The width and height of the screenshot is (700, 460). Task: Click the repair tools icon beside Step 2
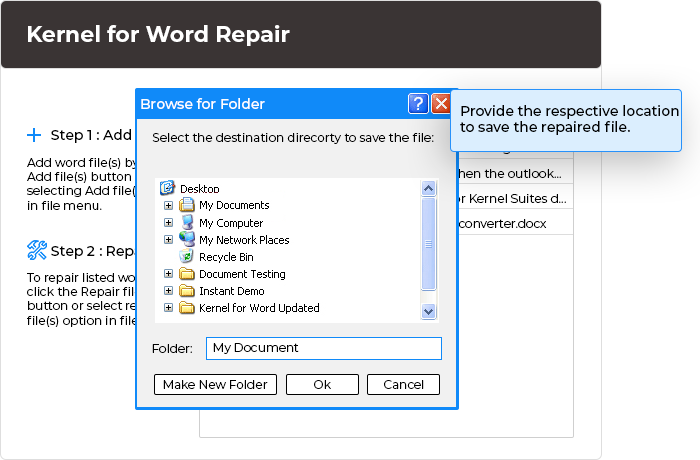(37, 250)
